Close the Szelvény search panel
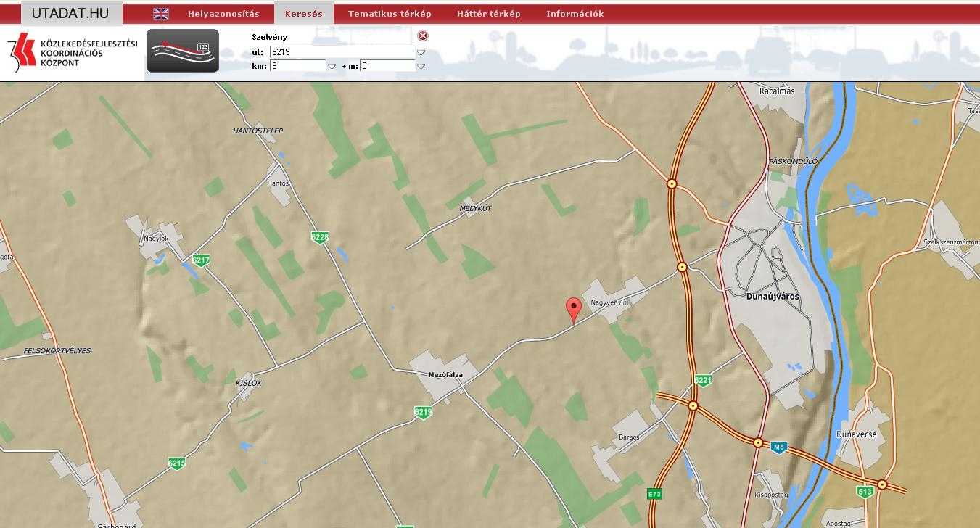Image resolution: width=980 pixels, height=528 pixels. click(x=423, y=36)
